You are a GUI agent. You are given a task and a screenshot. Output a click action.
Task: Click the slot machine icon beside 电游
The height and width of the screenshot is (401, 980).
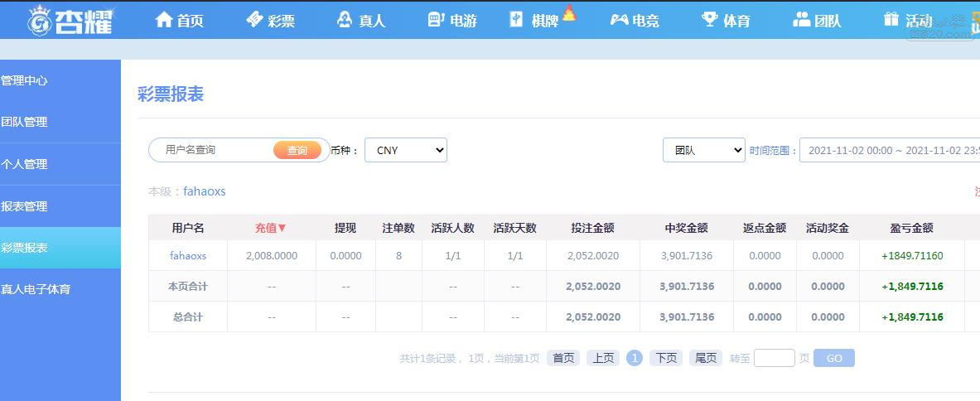point(437,20)
